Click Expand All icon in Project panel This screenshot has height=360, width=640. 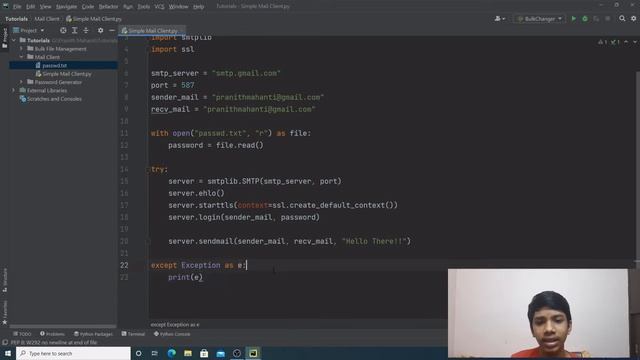[74, 30]
